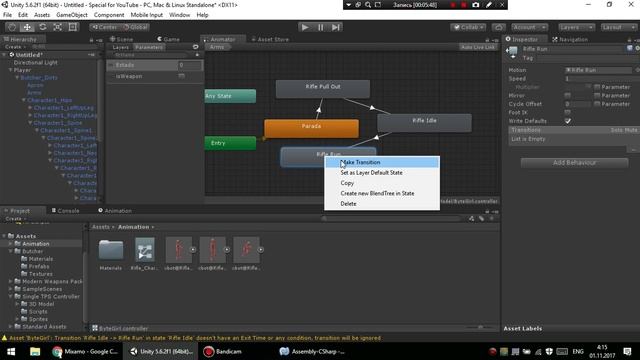640x360 pixels.
Task: Click Add Behaviour button
Action: pyautogui.click(x=574, y=163)
